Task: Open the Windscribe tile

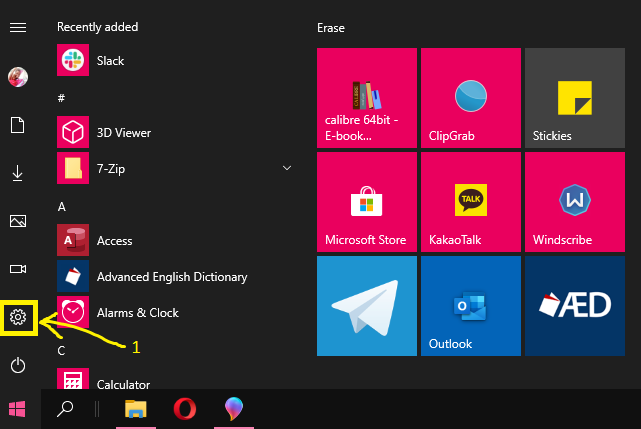Action: [x=575, y=202]
